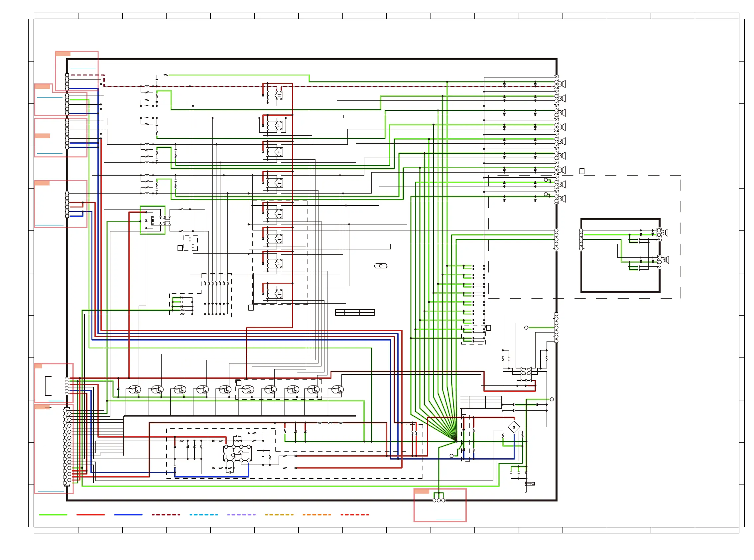Select the dark maroon dashed legend line
The width and height of the screenshot is (754, 560).
point(166,514)
